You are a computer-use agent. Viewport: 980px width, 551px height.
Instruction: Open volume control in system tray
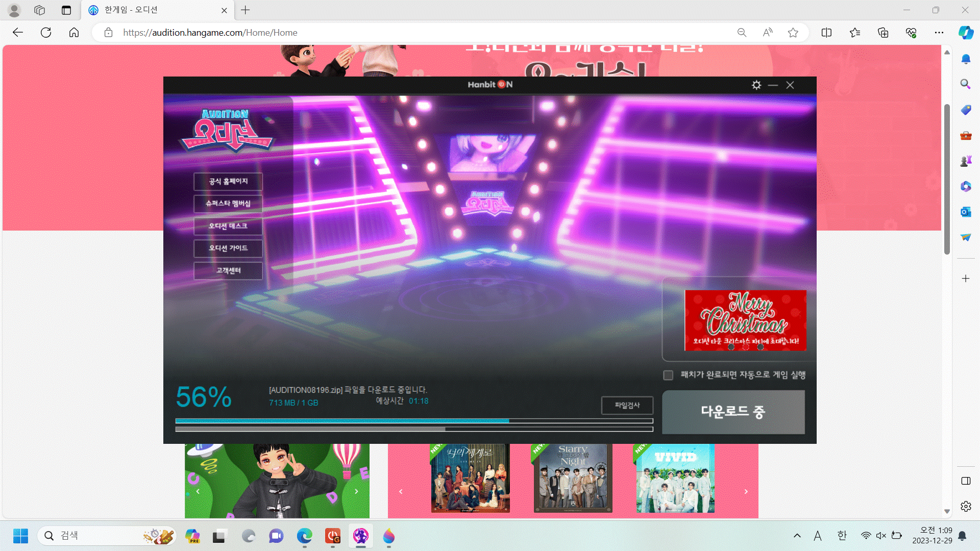click(x=881, y=536)
